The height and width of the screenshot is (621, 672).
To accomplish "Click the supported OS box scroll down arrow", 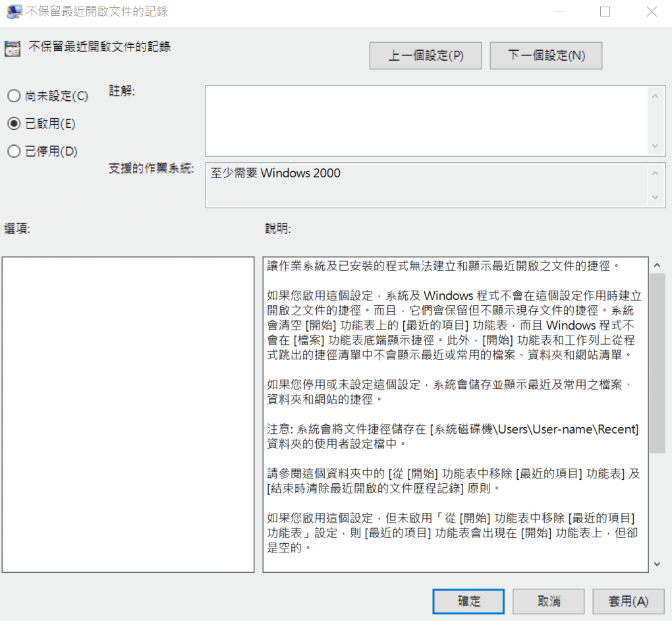I will (x=655, y=197).
